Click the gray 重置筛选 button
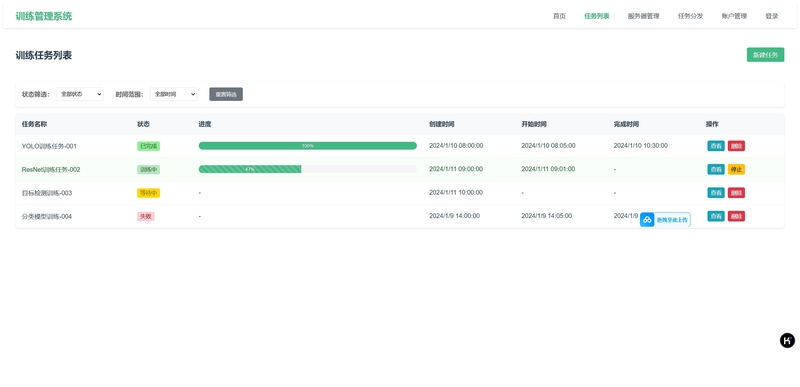 pos(226,94)
